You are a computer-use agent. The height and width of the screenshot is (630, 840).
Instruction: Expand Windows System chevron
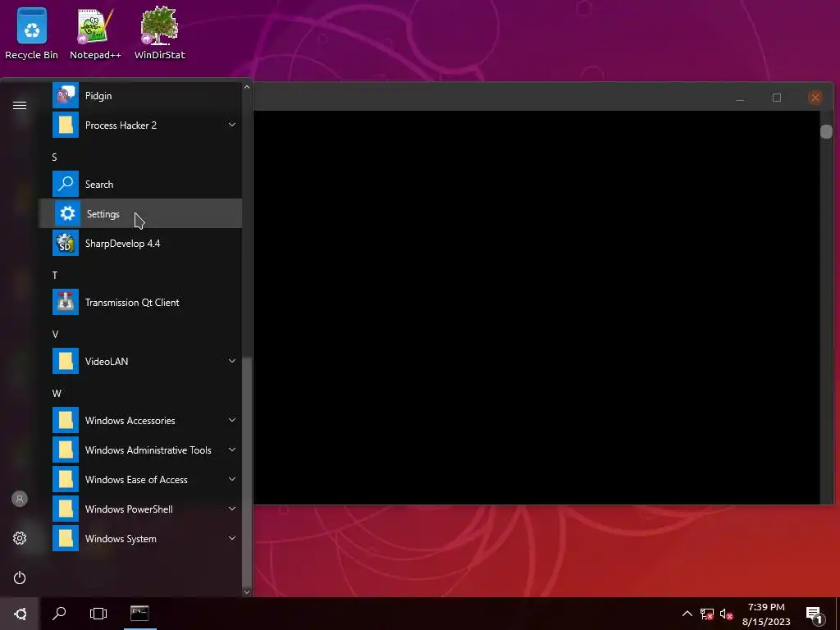click(x=232, y=538)
